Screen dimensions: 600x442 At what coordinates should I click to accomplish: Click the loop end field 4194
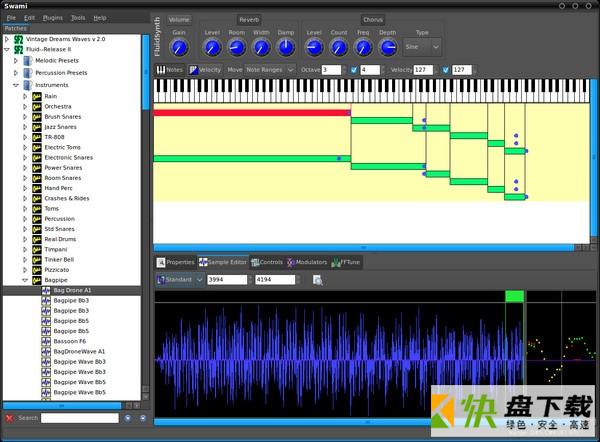coord(275,280)
